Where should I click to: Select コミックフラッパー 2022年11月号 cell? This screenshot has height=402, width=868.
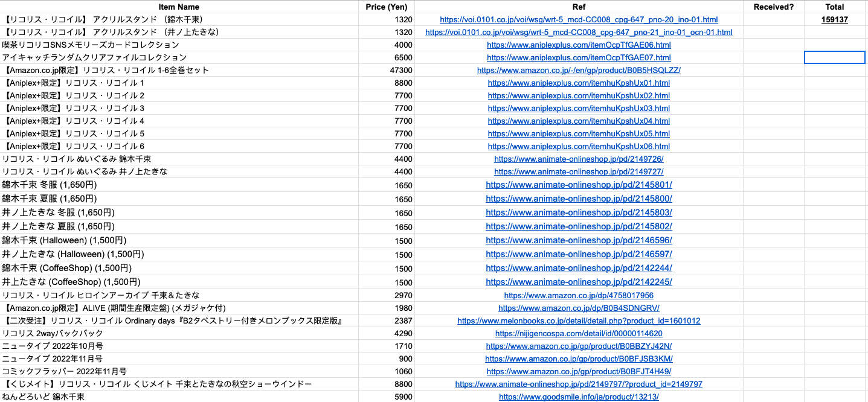coord(179,372)
